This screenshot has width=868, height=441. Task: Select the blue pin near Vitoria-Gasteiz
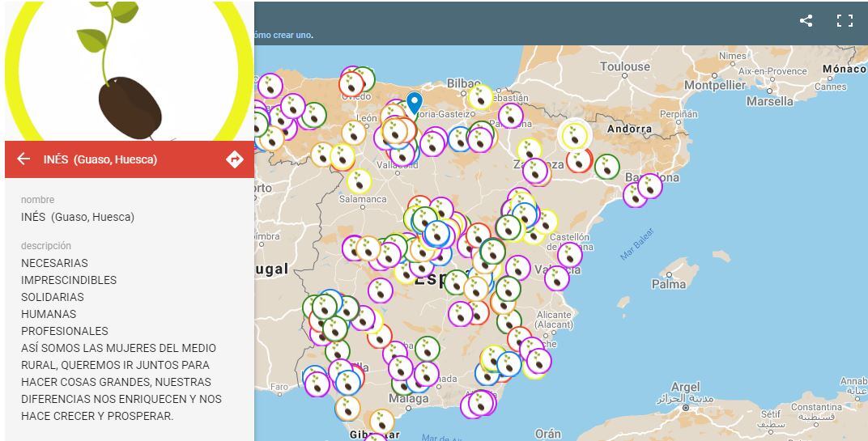[x=415, y=102]
